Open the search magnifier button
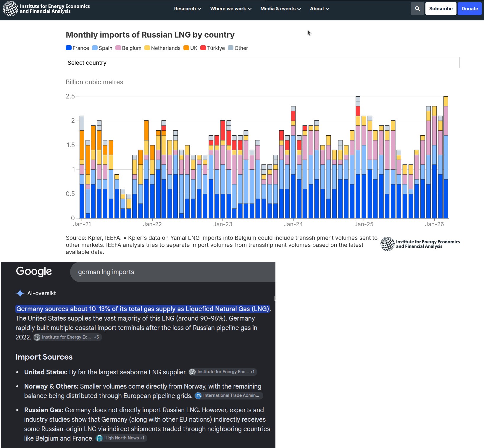 pos(417,9)
